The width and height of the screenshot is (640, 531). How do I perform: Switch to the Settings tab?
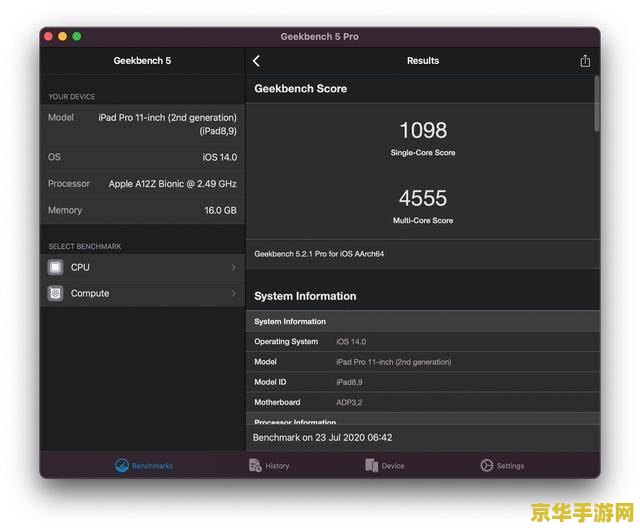pyautogui.click(x=502, y=465)
